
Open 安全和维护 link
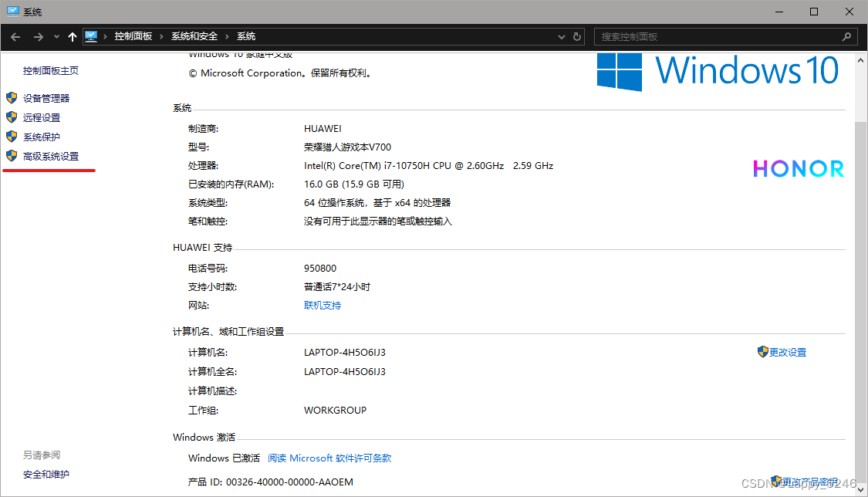coord(46,475)
